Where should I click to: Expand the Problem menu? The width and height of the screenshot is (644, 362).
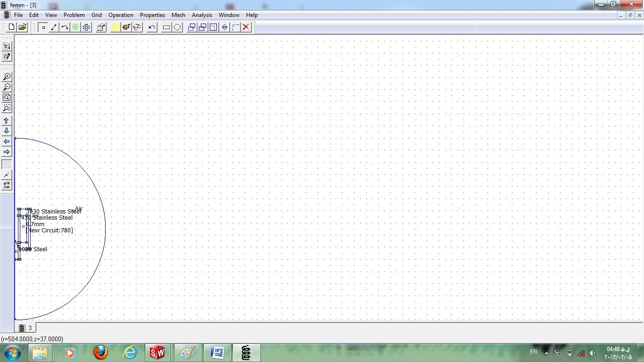coord(74,15)
